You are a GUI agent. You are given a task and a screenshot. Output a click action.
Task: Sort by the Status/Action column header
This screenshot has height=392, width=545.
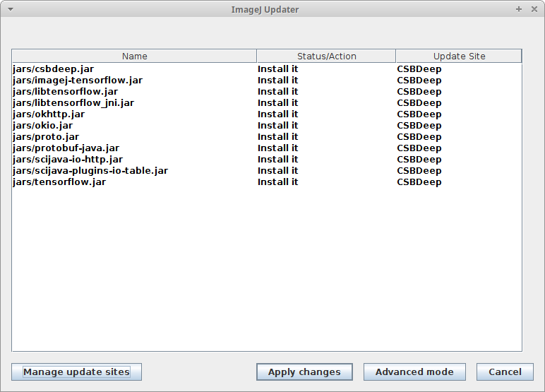click(326, 56)
